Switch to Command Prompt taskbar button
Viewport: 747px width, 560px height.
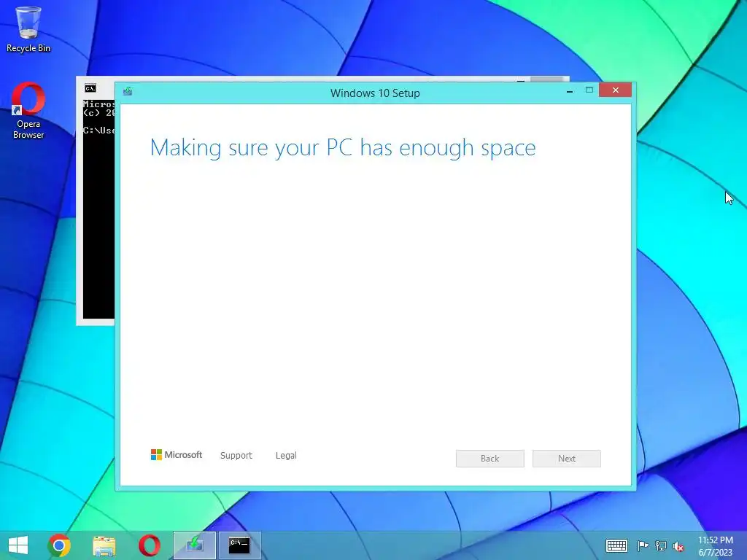[239, 545]
